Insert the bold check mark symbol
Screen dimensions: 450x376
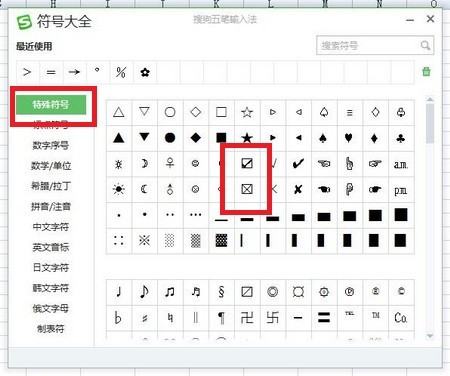298,163
